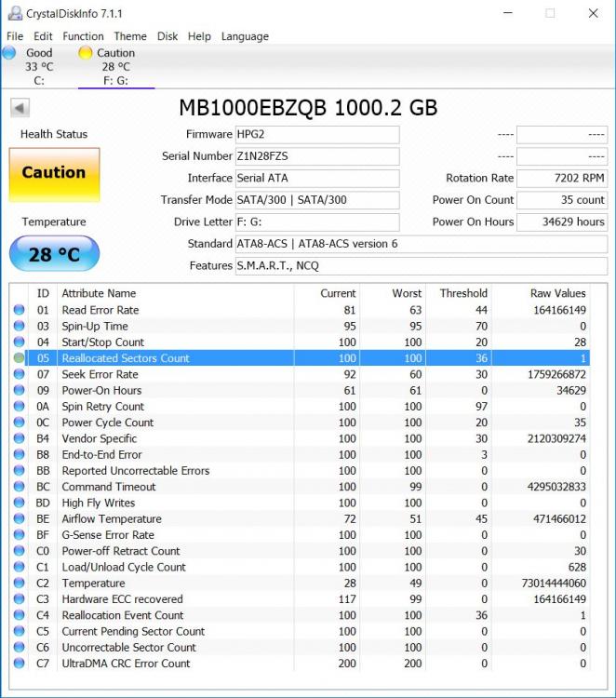Open the Help menu
616x698 pixels.
click(x=199, y=36)
